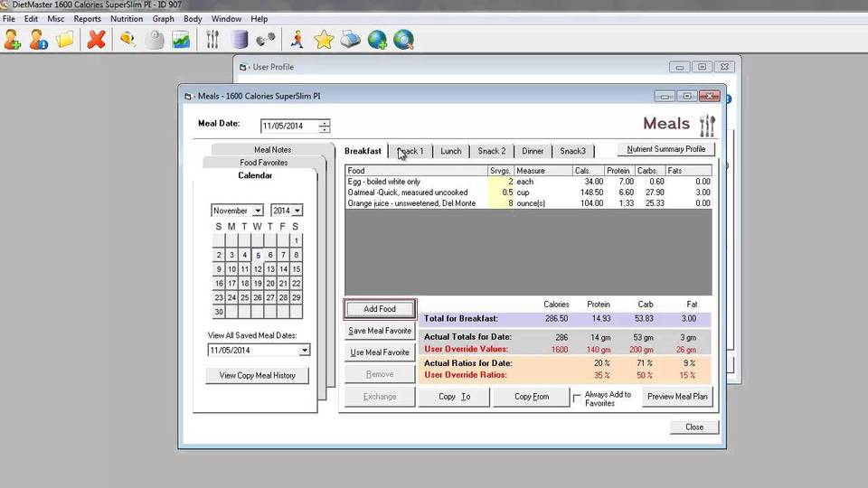This screenshot has width=868, height=488.
Task: Click the Meal Date input field
Action: click(289, 127)
